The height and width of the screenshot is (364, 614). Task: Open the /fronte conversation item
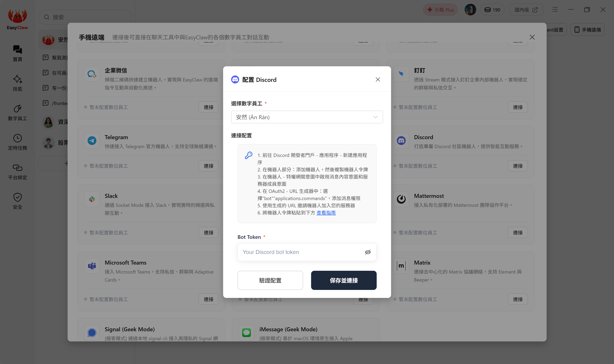click(x=55, y=103)
